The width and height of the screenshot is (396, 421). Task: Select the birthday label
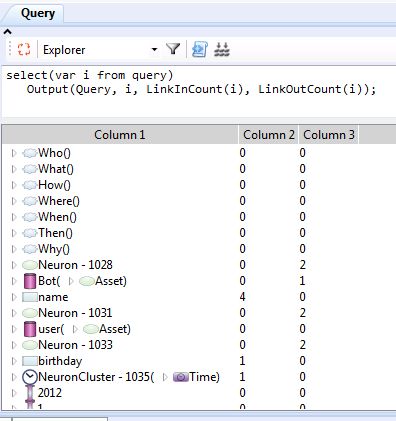pyautogui.click(x=60, y=361)
